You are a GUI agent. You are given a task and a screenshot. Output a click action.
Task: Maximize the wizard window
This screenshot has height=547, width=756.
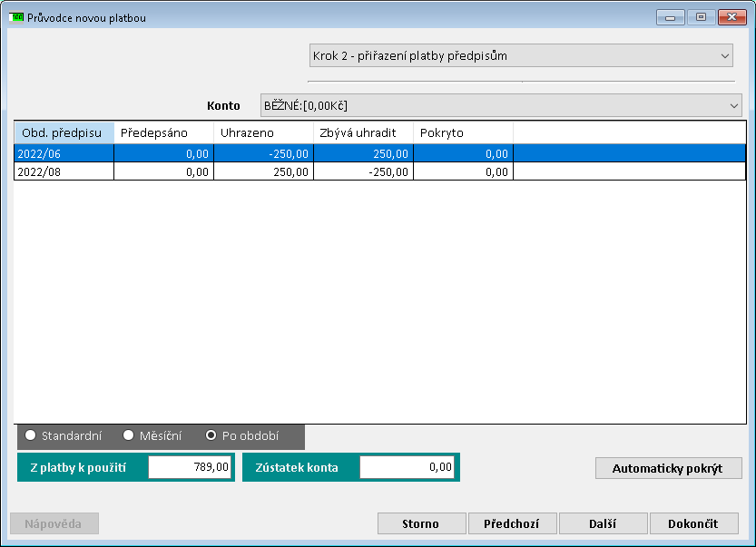tap(701, 17)
